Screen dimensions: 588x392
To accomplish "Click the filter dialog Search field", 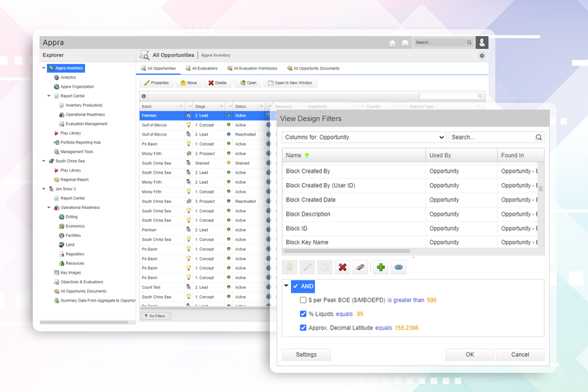I will pos(492,137).
